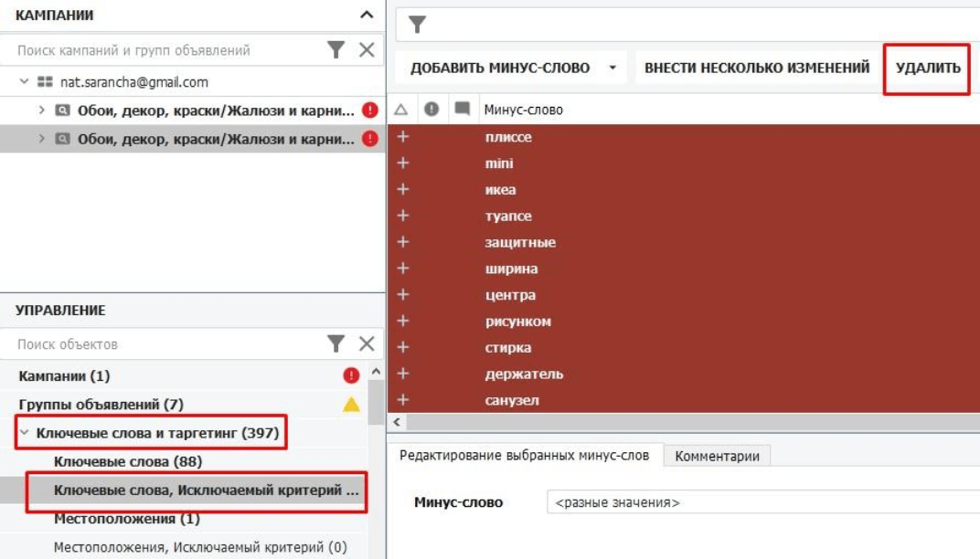Select the минус-слово рисунком

point(518,321)
